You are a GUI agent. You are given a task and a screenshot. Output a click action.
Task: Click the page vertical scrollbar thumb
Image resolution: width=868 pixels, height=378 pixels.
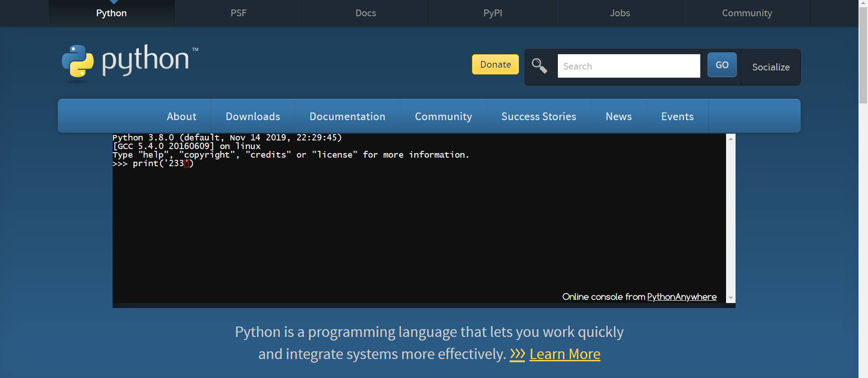tap(863, 55)
